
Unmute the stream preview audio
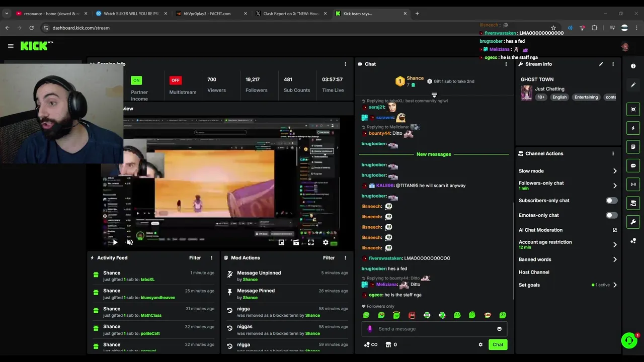(x=130, y=242)
